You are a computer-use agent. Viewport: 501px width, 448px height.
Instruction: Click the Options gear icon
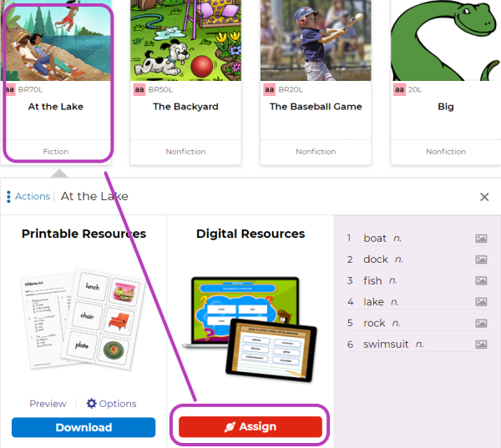[x=91, y=403]
